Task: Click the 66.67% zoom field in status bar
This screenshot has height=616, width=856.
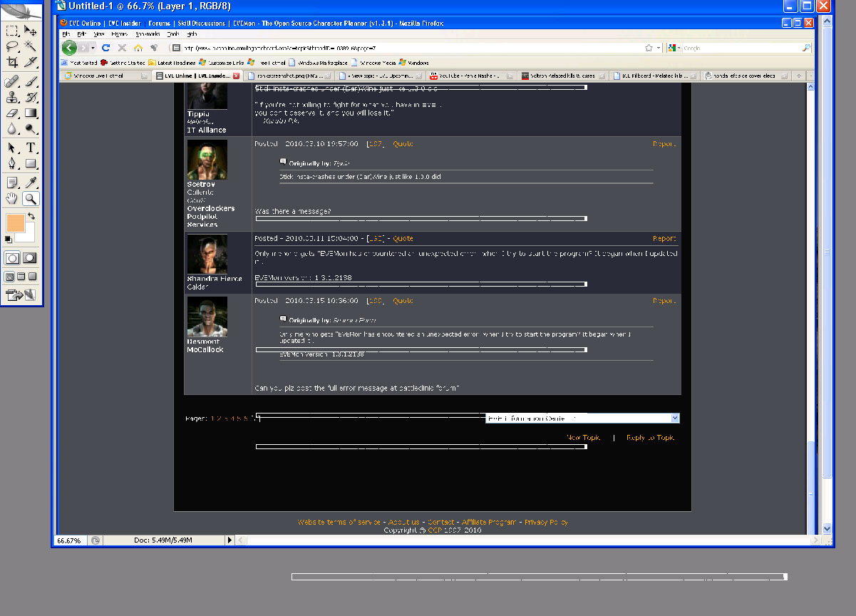Action: pos(72,540)
